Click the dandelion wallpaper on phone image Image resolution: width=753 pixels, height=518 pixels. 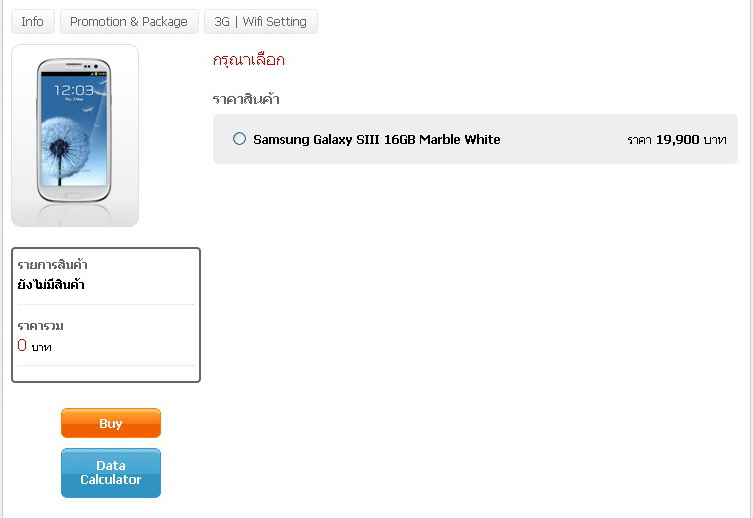pyautogui.click(x=62, y=144)
